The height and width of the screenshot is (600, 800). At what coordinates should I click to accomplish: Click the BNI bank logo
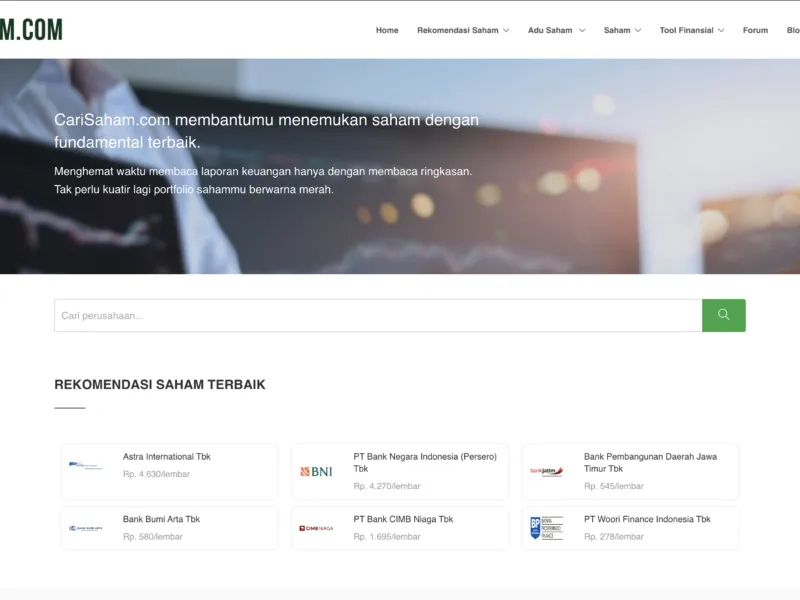(316, 471)
